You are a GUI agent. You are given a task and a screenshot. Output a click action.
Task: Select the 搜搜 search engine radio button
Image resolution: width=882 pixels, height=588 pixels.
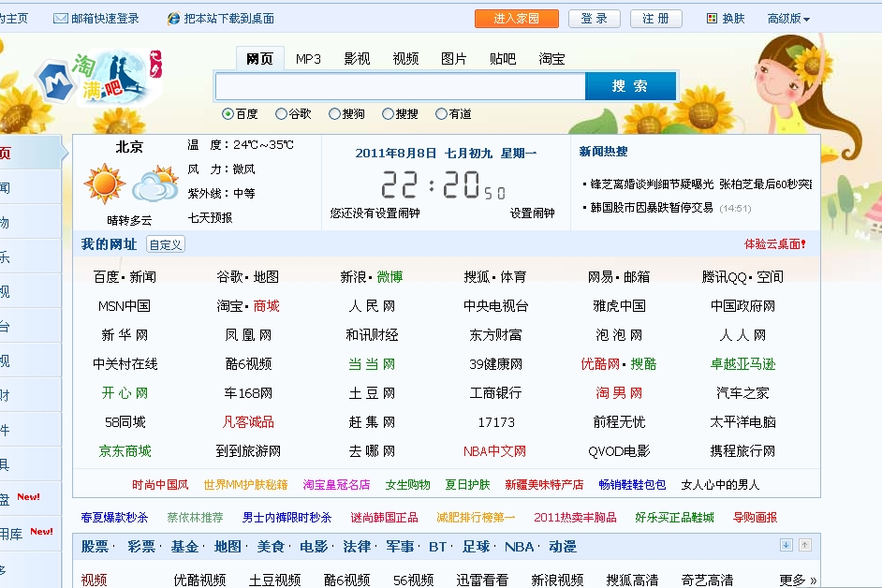click(x=388, y=114)
